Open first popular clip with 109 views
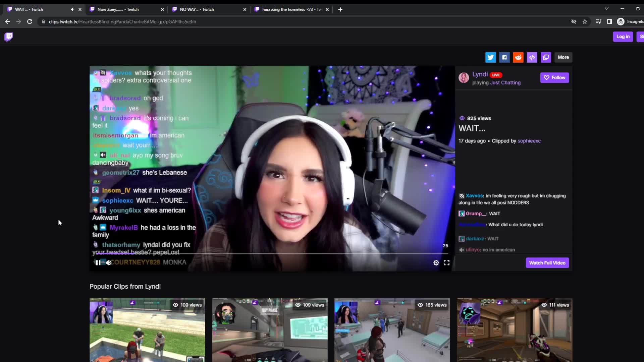This screenshot has width=644, height=362. 147,330
